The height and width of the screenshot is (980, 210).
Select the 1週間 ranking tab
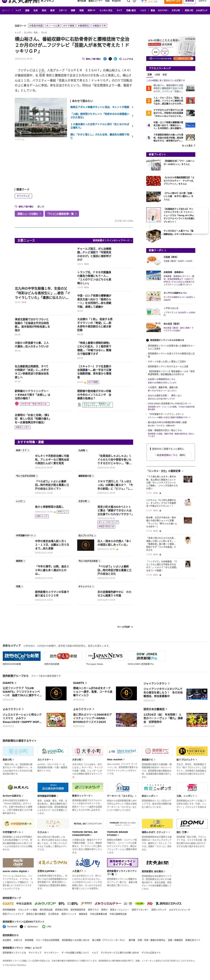click(157, 75)
